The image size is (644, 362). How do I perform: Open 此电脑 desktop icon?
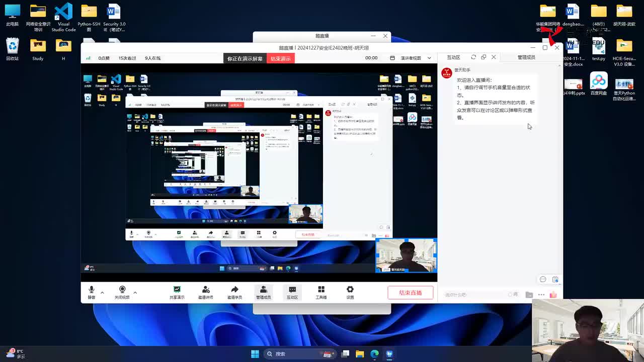(x=12, y=16)
